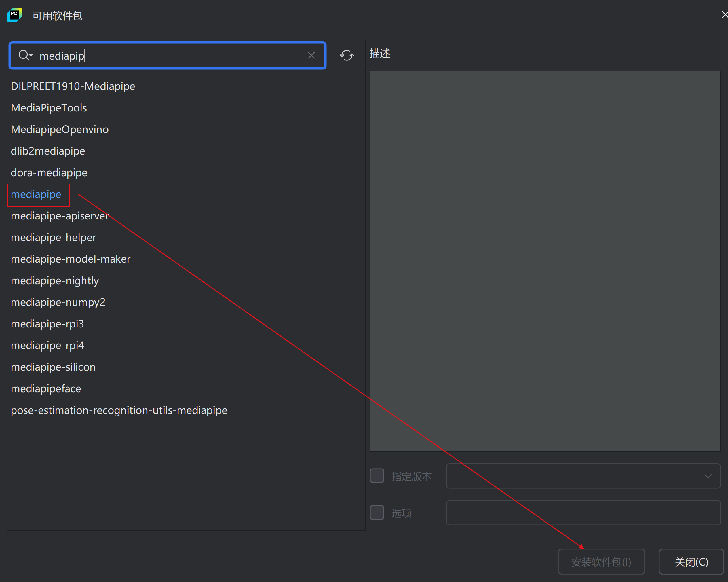
Task: Select the mediapipe-nightly package
Action: point(55,281)
